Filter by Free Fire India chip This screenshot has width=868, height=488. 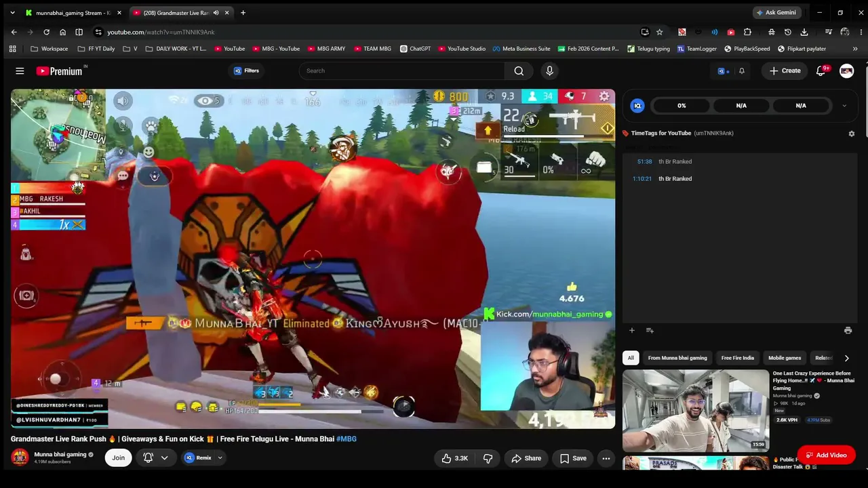point(738,358)
